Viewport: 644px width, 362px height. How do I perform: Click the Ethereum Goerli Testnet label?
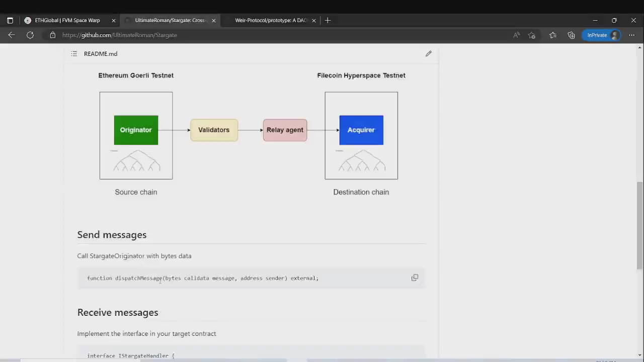tap(136, 75)
